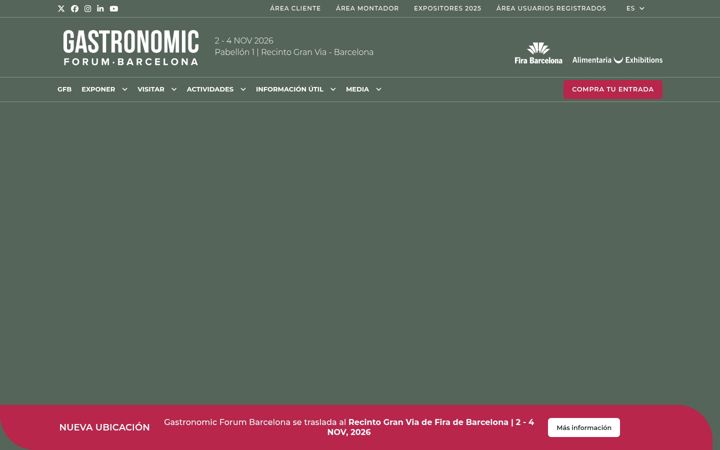Image resolution: width=720 pixels, height=450 pixels.
Task: Click the Nueva Ubicación banner heading
Action: (104, 427)
